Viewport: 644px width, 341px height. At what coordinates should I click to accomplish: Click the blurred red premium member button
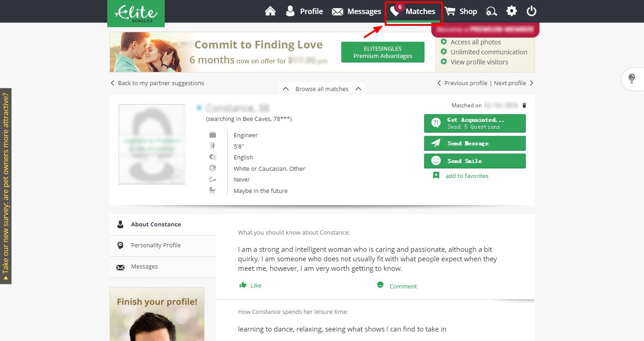pyautogui.click(x=486, y=29)
